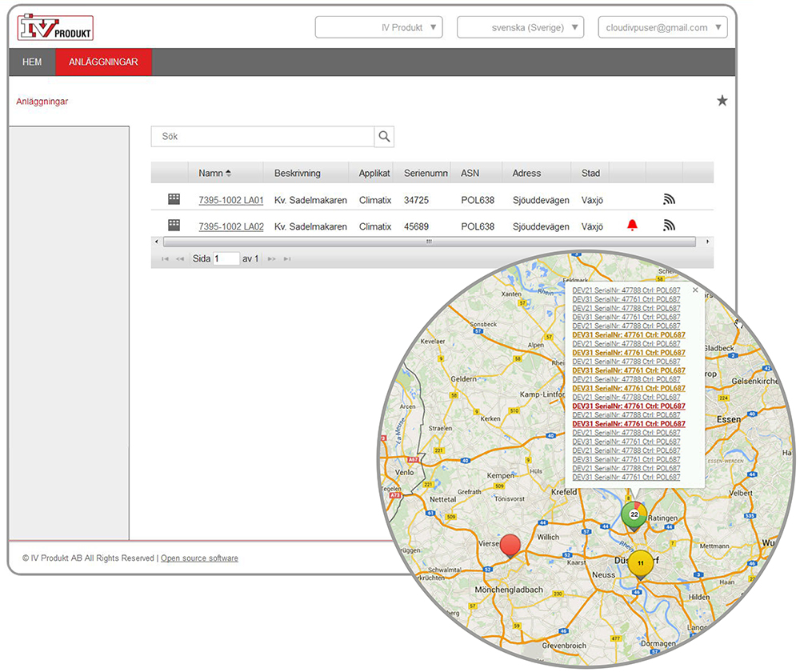Image resolution: width=800 pixels, height=672 pixels.
Task: Click Climatix in the LA01 row
Action: (375, 200)
